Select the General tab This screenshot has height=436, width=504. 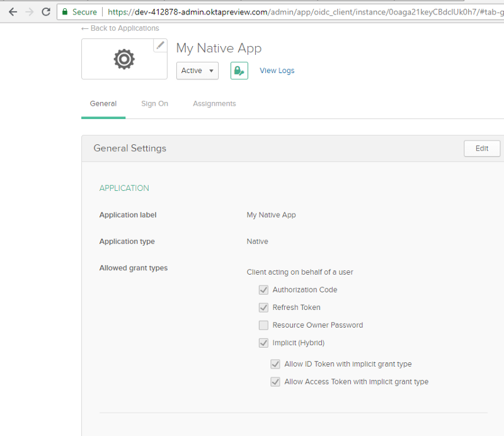pyautogui.click(x=103, y=103)
